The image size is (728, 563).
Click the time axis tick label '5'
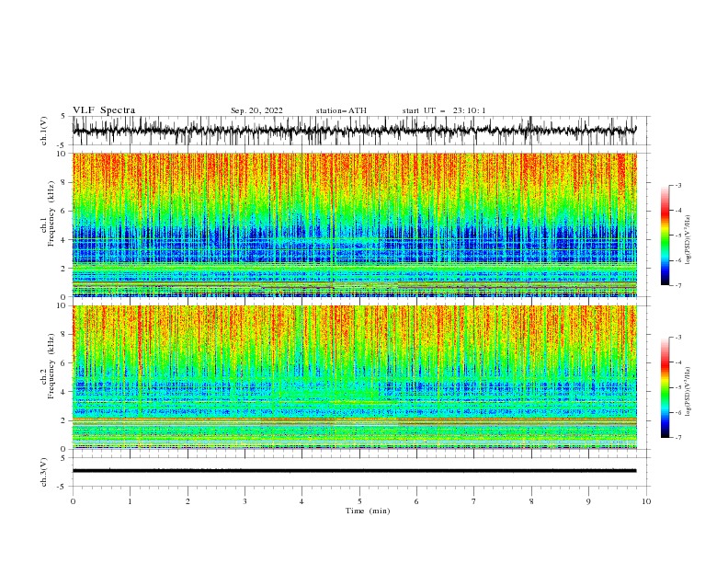point(359,501)
